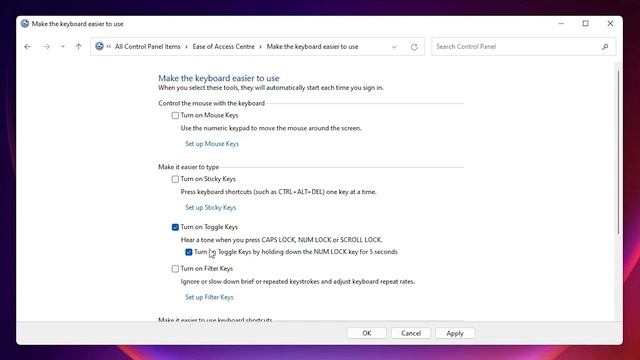The image size is (640, 360).
Task: Click the window title bar icon
Action: (25, 24)
